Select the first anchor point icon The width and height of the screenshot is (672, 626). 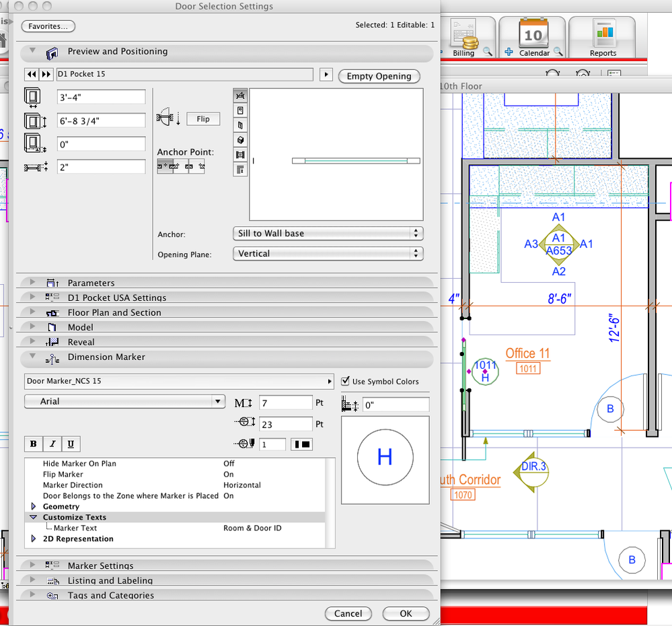click(x=165, y=166)
